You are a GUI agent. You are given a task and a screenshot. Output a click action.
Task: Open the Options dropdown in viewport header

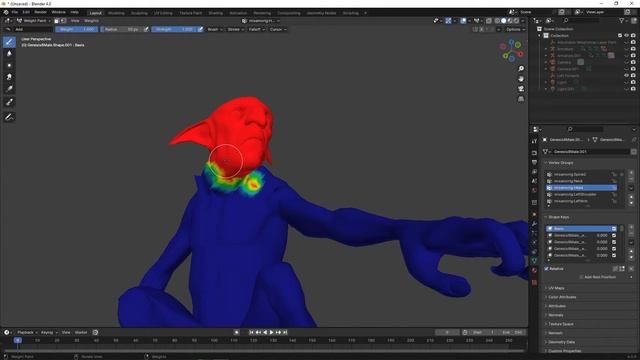click(515, 29)
